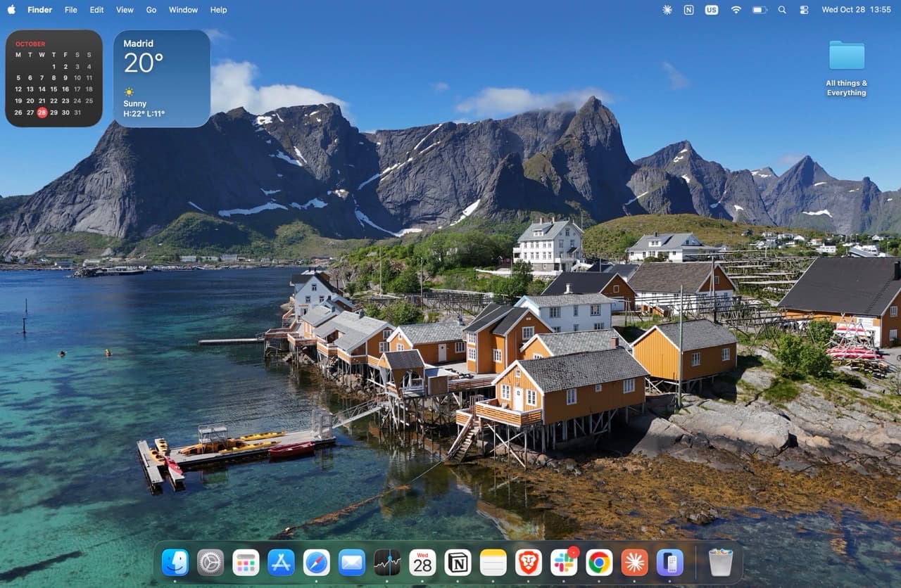
Task: Show battery status in the menu bar
Action: click(x=760, y=10)
